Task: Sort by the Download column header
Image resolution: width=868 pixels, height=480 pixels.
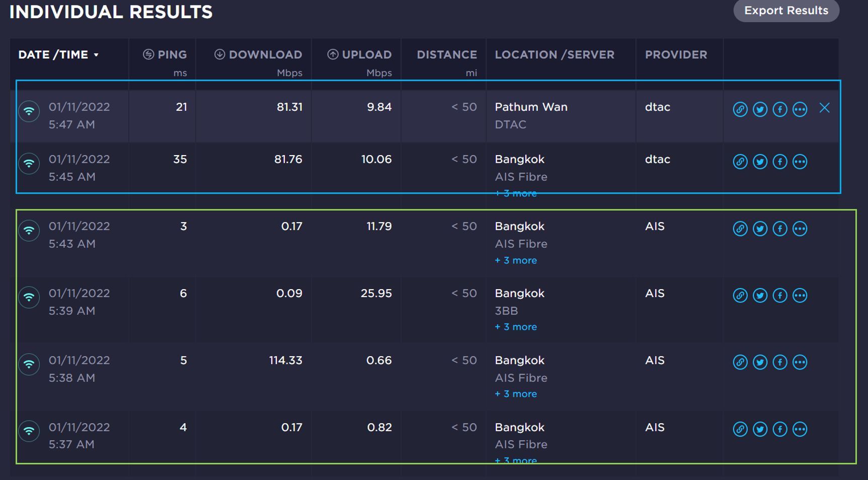Action: coord(258,54)
